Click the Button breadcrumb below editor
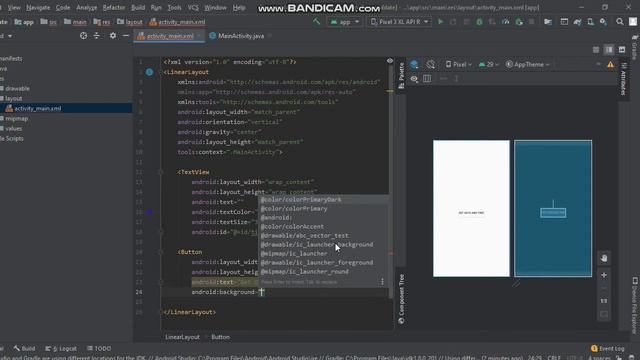Viewport: 640px width, 360px height. pos(220,337)
